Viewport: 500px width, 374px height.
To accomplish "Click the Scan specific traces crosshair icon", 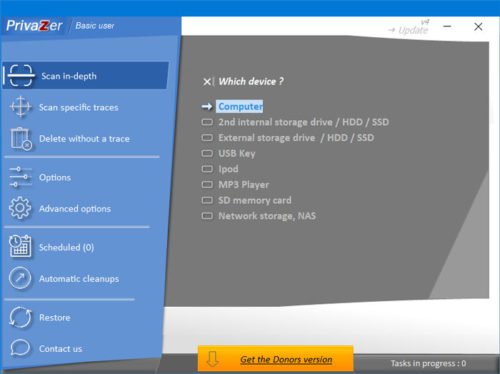I will coord(21,107).
